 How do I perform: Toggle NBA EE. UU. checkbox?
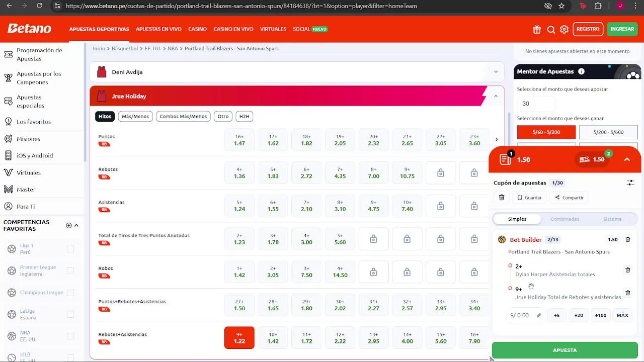[70, 336]
